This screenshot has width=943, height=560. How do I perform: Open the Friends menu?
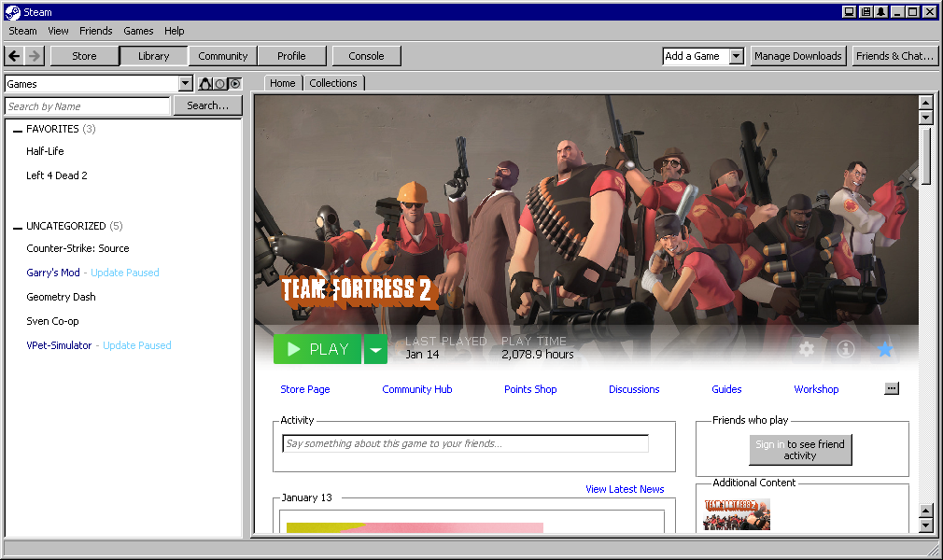[95, 31]
